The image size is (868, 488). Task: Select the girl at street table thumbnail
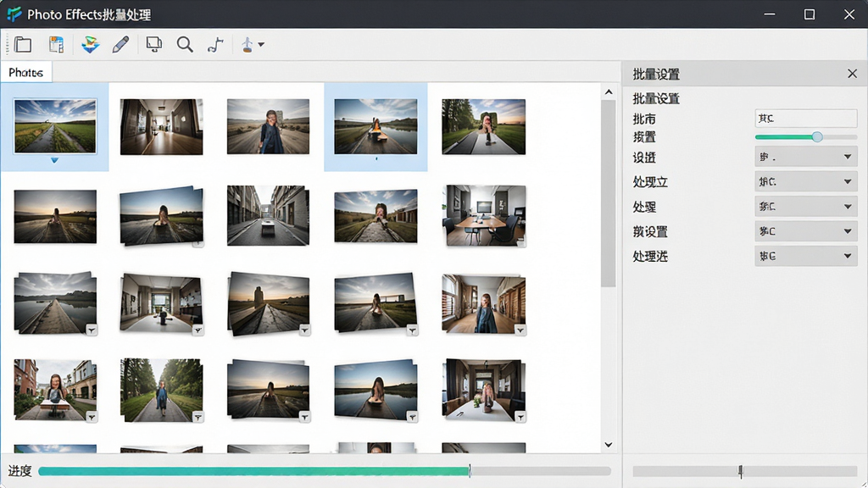coord(55,390)
